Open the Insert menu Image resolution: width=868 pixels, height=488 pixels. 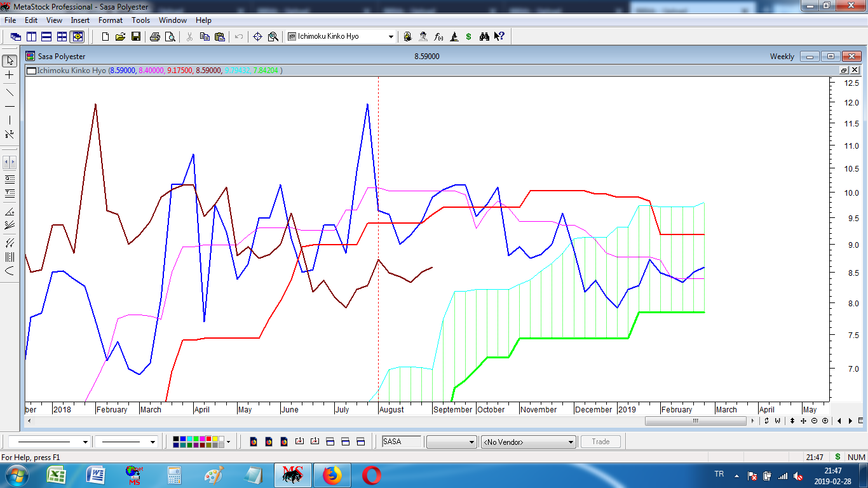[x=80, y=20]
